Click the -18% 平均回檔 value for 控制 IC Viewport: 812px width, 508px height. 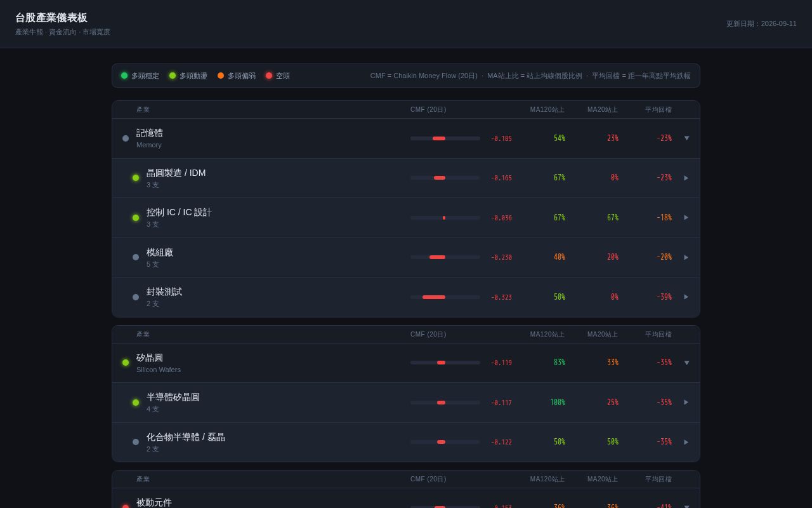point(664,218)
